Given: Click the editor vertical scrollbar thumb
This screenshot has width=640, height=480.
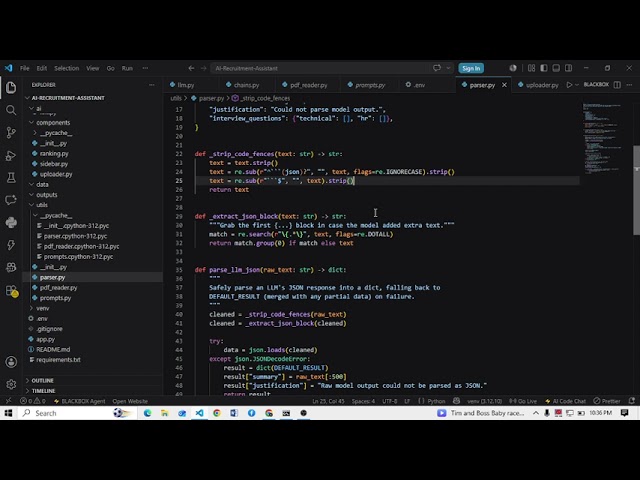Looking at the screenshot, I should 636,190.
